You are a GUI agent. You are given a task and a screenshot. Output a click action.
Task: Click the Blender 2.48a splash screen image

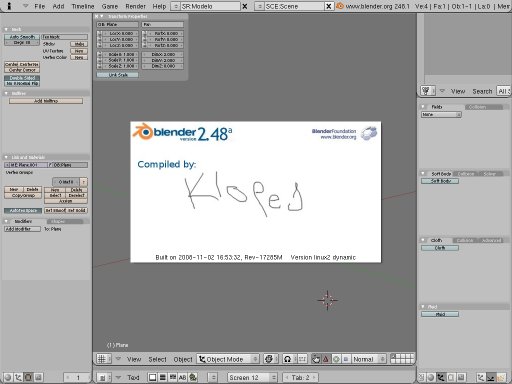click(x=256, y=192)
